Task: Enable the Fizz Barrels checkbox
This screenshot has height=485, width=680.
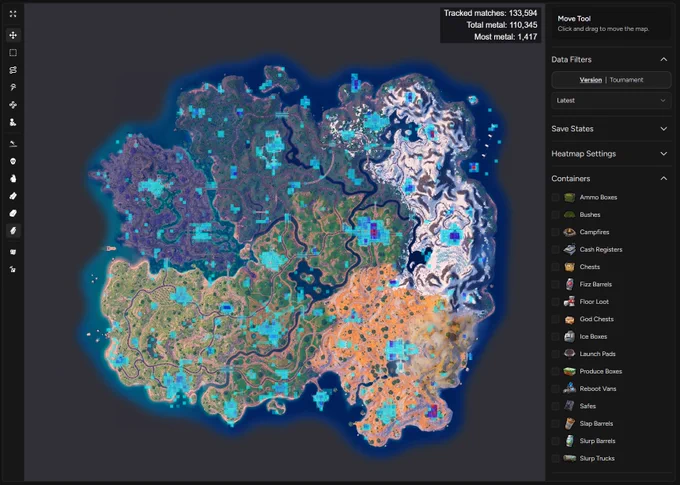Action: click(555, 284)
